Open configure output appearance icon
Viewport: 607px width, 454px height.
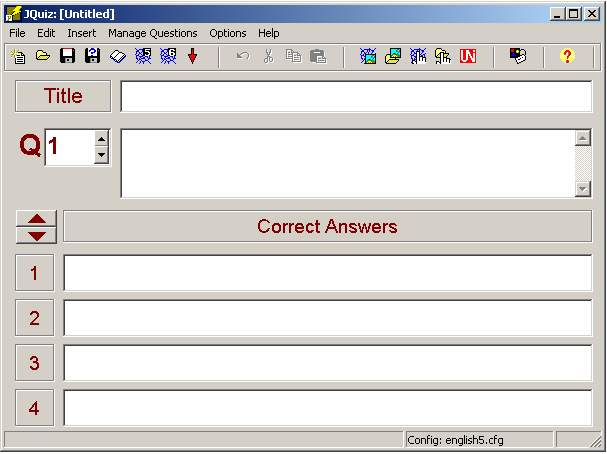(518, 57)
